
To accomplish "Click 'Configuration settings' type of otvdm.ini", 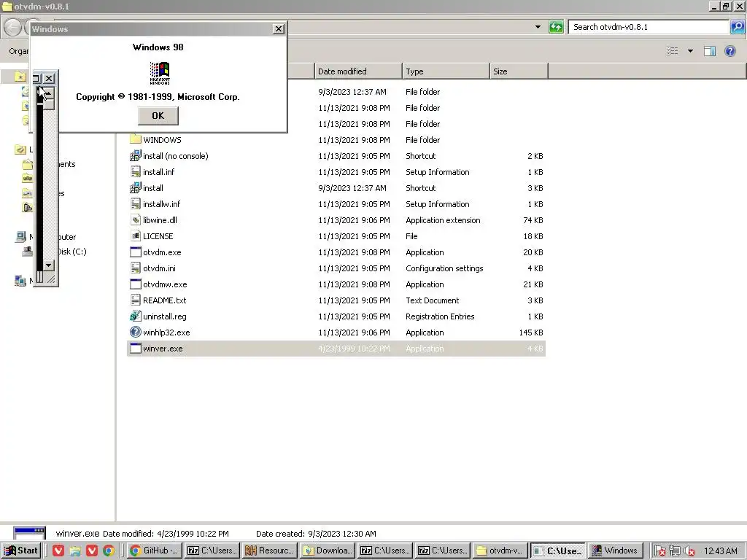I will click(x=444, y=268).
